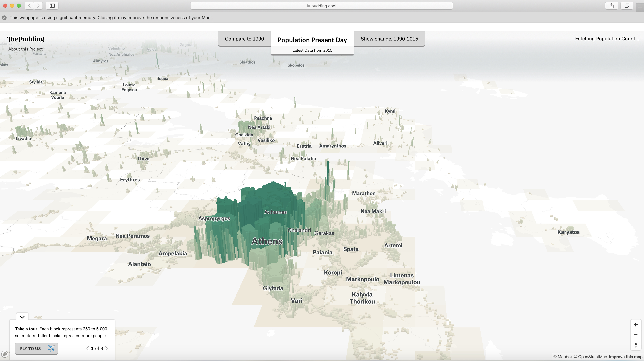Select Population Present Day mode
Screen dimensions: 644x361
pos(312,40)
